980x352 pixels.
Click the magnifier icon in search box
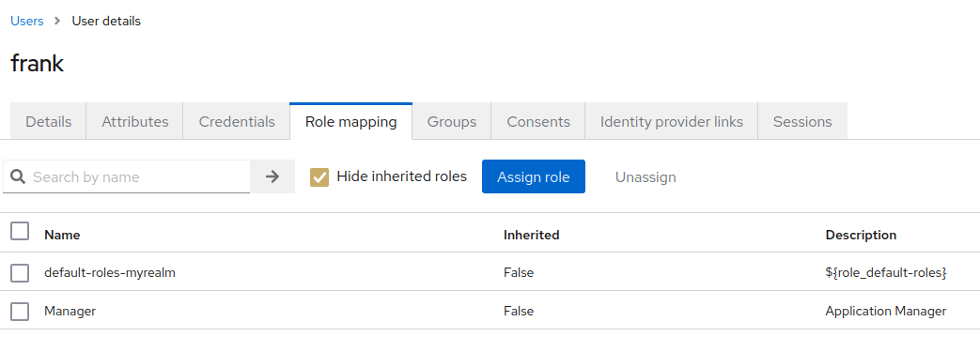pyautogui.click(x=18, y=176)
